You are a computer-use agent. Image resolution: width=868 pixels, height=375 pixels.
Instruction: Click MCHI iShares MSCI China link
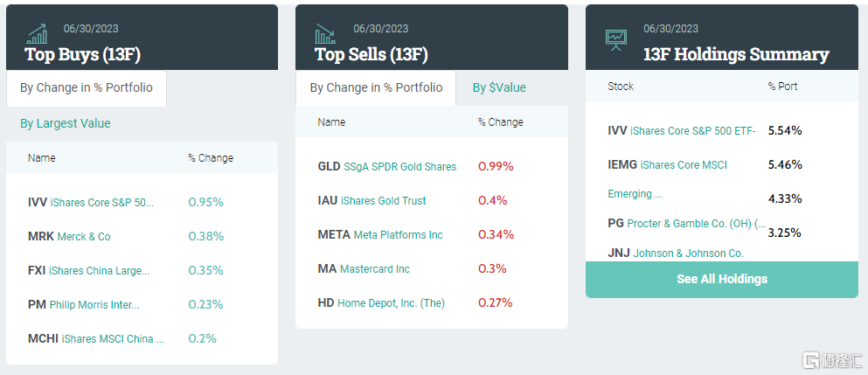95,338
